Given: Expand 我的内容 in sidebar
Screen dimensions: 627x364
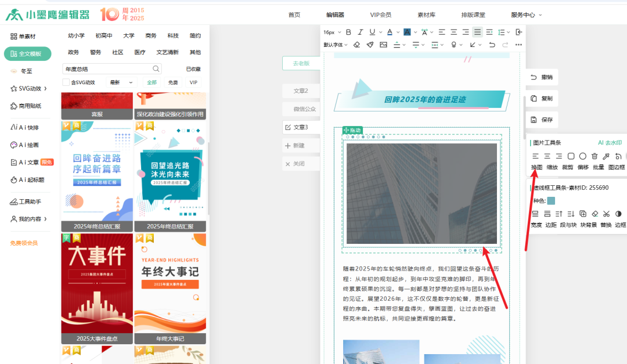Looking at the screenshot, I should (x=29, y=219).
